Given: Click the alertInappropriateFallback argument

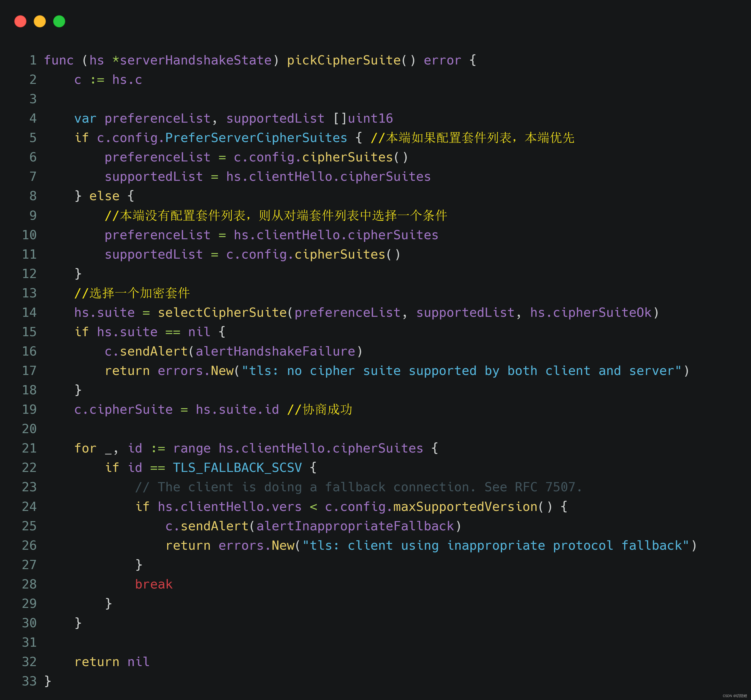Looking at the screenshot, I should tap(355, 526).
